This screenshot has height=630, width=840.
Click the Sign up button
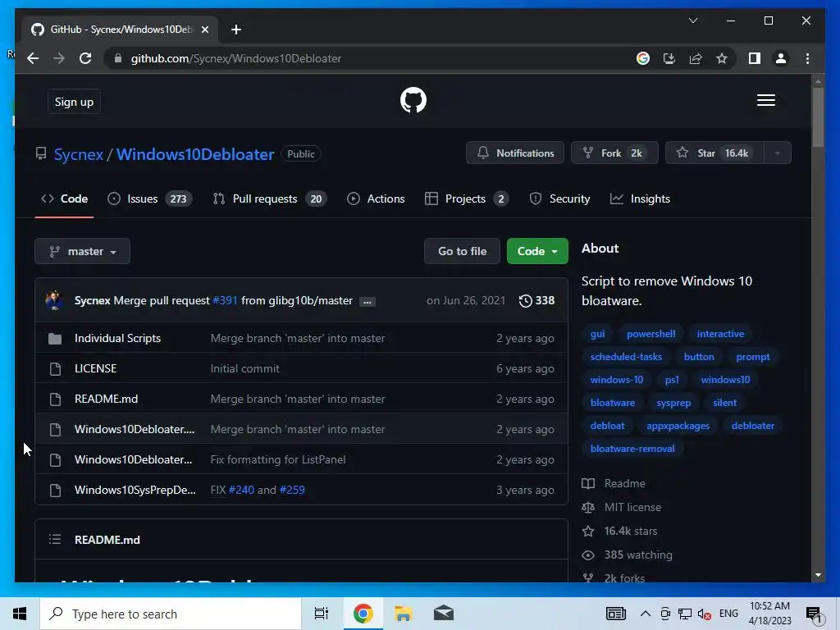pyautogui.click(x=74, y=102)
